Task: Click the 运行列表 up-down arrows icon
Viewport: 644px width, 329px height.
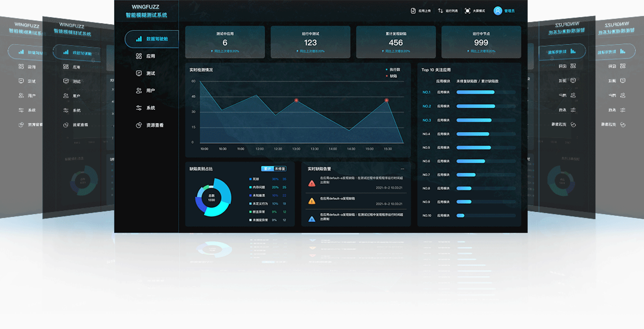Action: pos(440,11)
